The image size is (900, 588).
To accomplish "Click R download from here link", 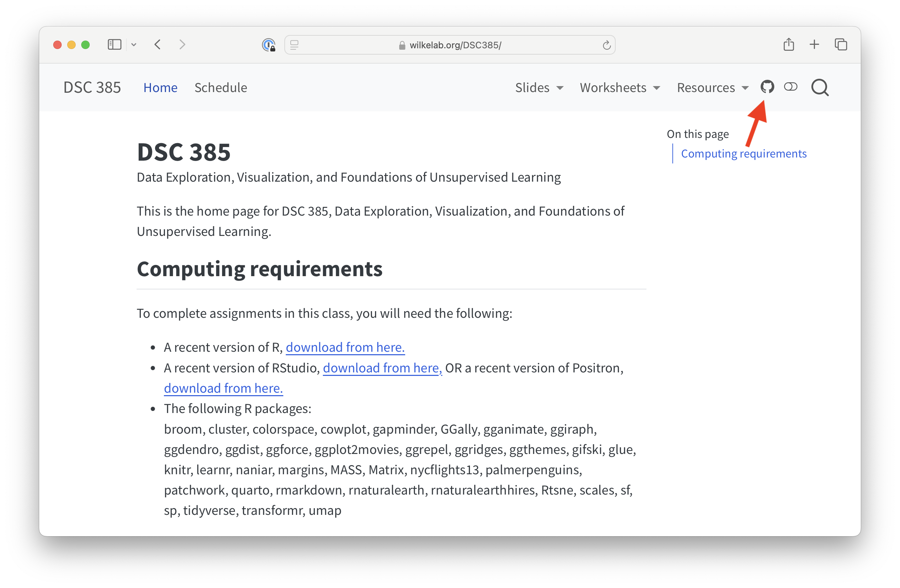I will click(x=345, y=347).
